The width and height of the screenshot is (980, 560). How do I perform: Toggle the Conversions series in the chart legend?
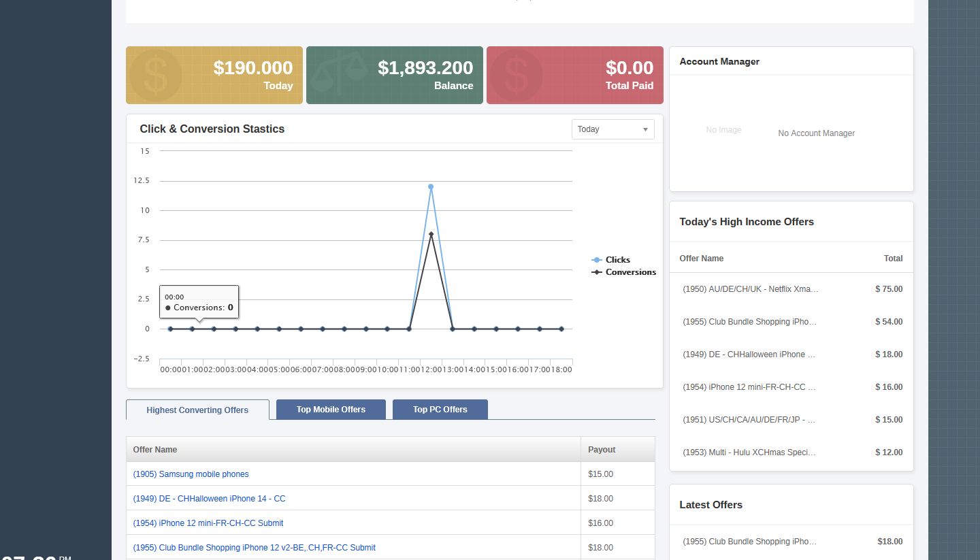[624, 272]
